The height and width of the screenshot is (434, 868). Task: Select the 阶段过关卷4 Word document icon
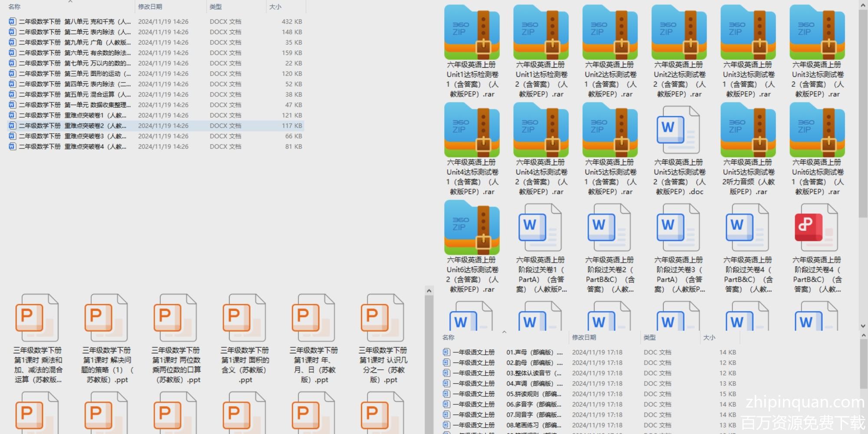click(747, 228)
